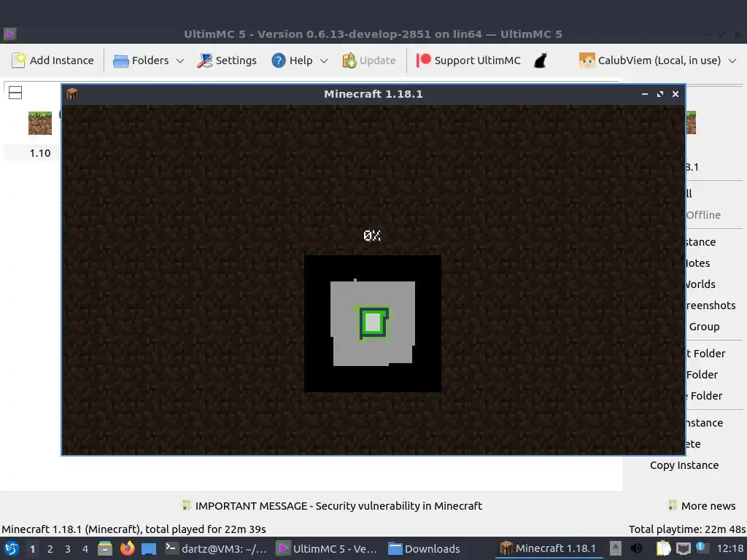The image size is (747, 560).
Task: Click Minecraft window's crafting table title icon
Action: point(72,94)
